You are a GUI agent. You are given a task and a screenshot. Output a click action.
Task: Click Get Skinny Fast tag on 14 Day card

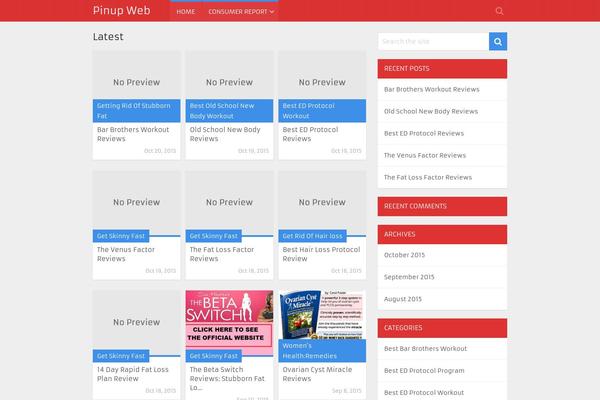click(x=121, y=356)
